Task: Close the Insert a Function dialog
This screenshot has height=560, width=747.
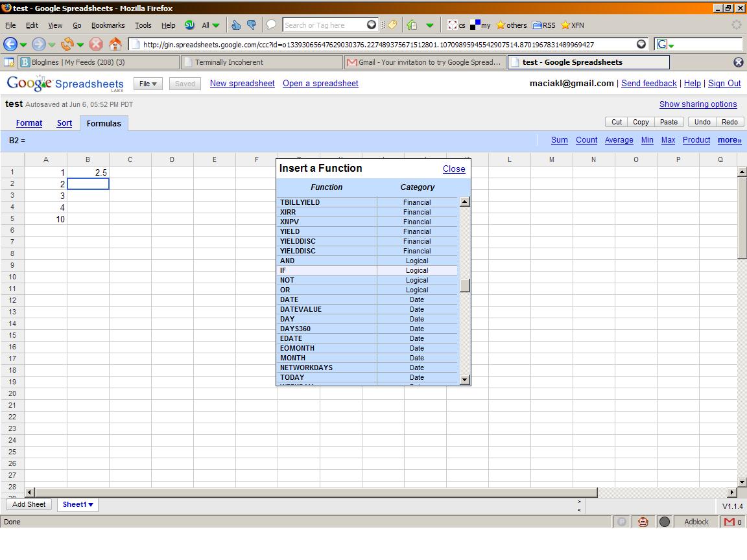Action: (454, 169)
